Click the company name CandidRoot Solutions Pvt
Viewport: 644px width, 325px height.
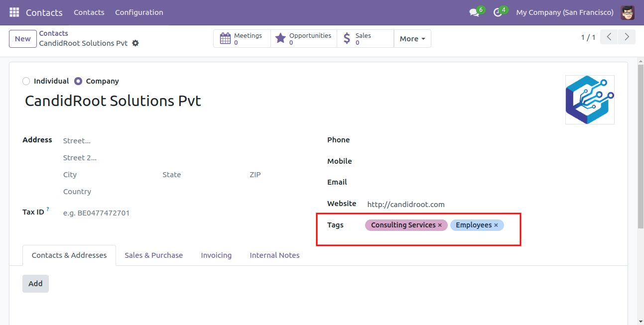tap(113, 101)
